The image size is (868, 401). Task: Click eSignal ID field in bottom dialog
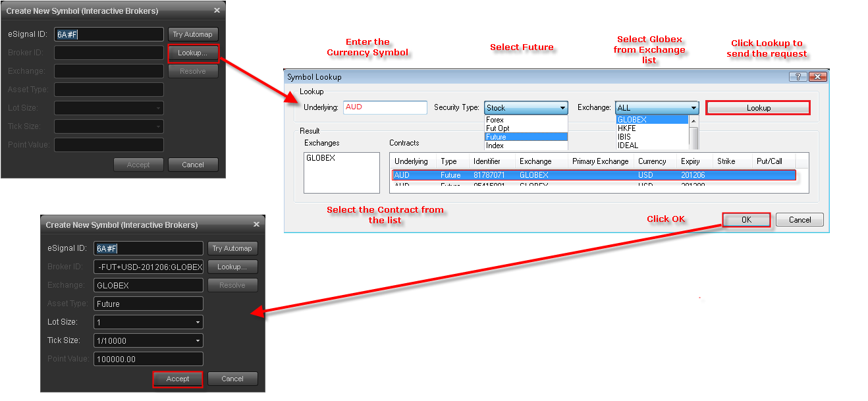click(148, 248)
